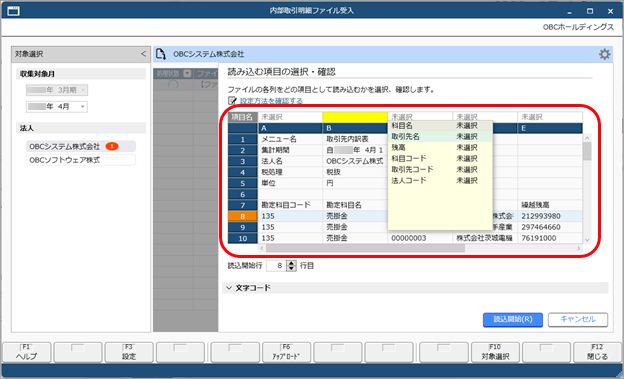
Task: Click the down arrow of grid vertical scrollbar
Action: pyautogui.click(x=587, y=240)
